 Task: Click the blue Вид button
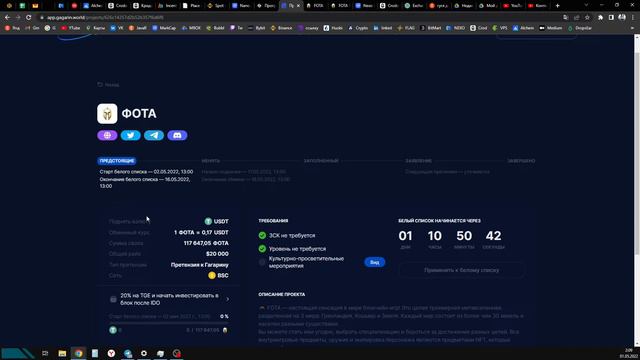[x=374, y=262]
